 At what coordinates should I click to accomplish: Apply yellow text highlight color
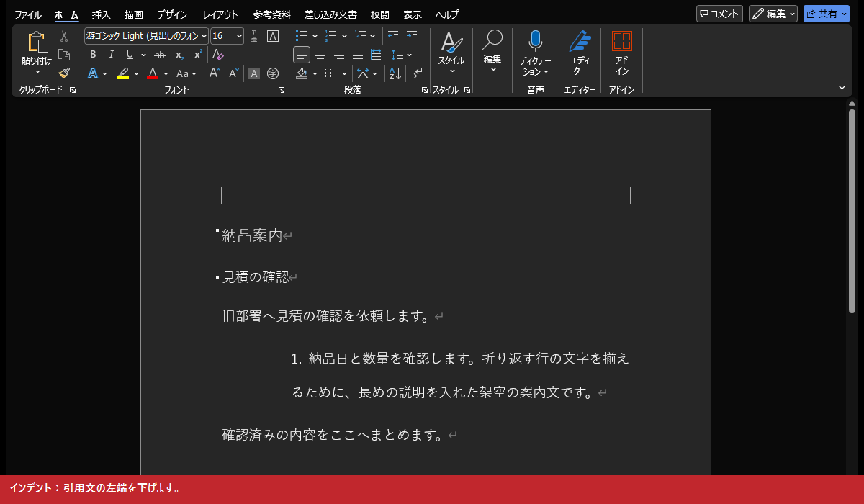[123, 73]
